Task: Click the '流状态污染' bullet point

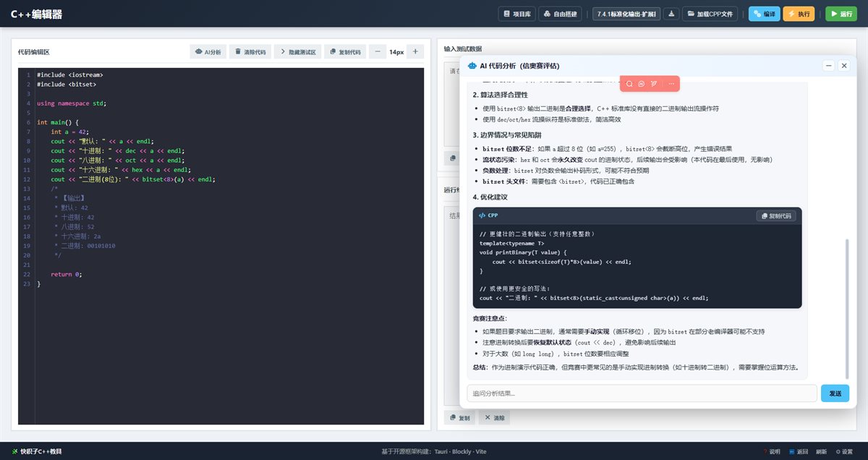Action: click(x=627, y=159)
